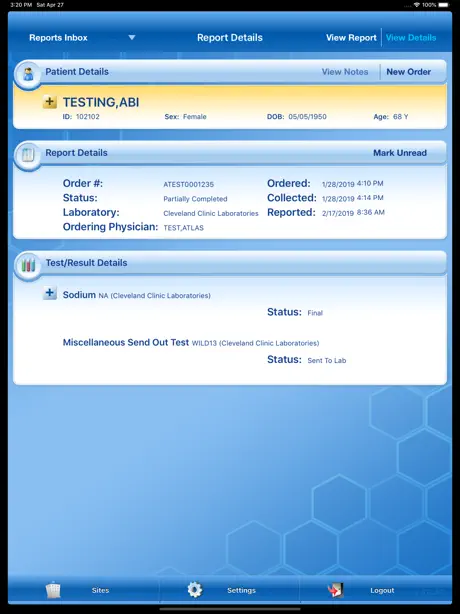This screenshot has height=614, width=460.
Task: Tap the Settings label in bottom bar
Action: point(241,590)
